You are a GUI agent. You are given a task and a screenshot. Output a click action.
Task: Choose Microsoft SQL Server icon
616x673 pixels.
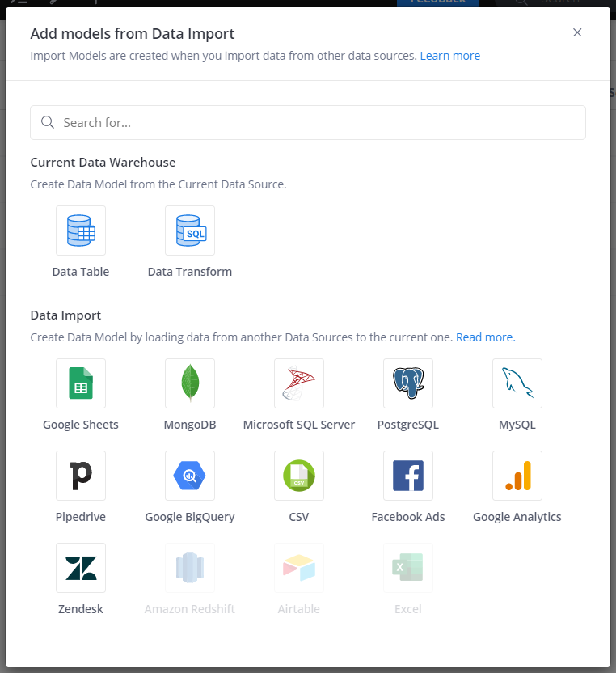tap(299, 383)
